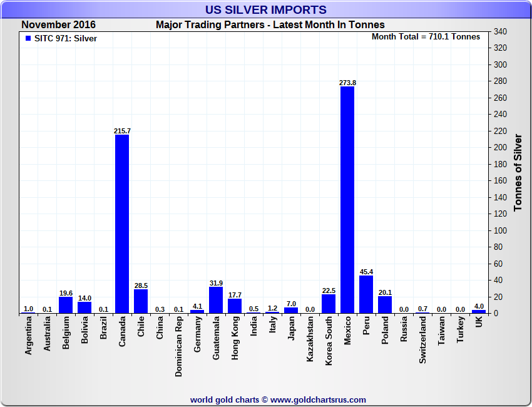Image resolution: width=532 pixels, height=407 pixels.
Task: Click the Poland bar
Action: [x=385, y=304]
